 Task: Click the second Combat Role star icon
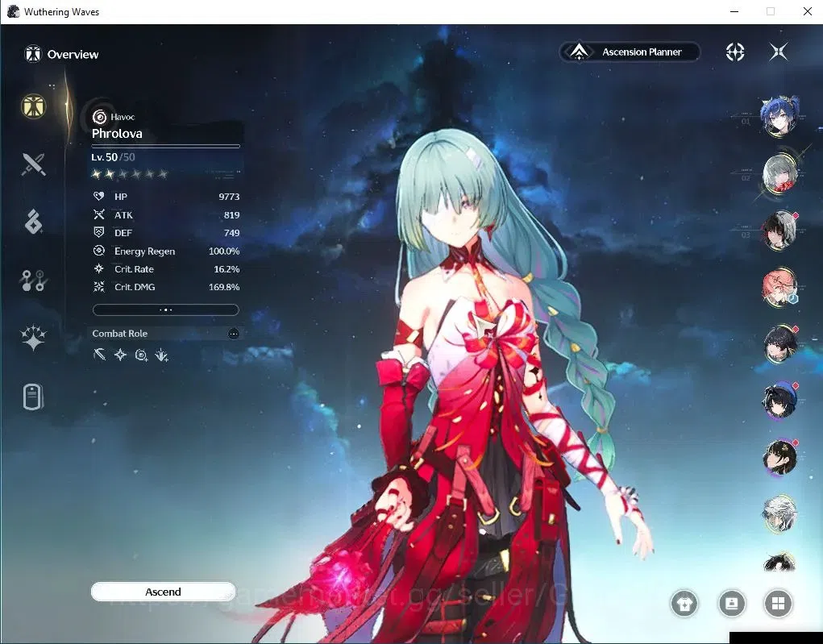pos(121,355)
